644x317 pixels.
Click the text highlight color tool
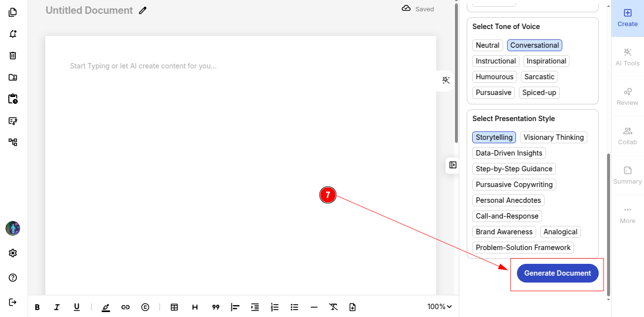[x=106, y=307]
